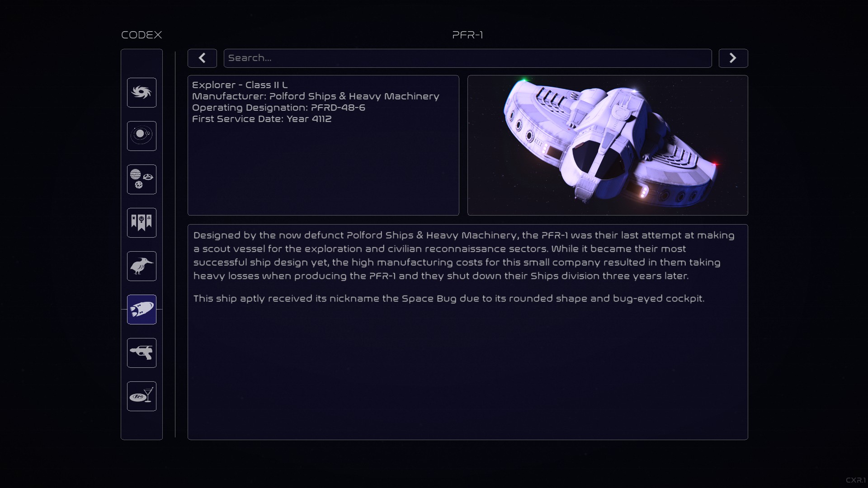Image resolution: width=868 pixels, height=488 pixels.
Task: Select the highlighted spaceship category icon
Action: (x=142, y=310)
